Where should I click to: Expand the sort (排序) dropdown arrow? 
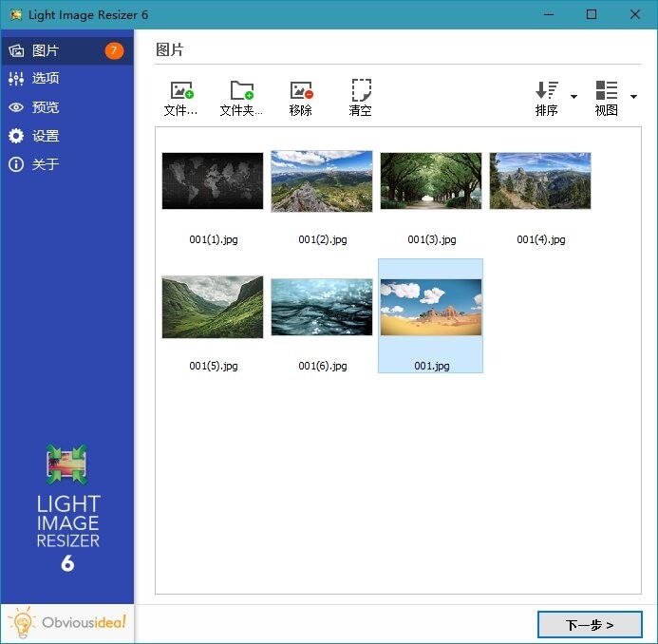tap(573, 97)
